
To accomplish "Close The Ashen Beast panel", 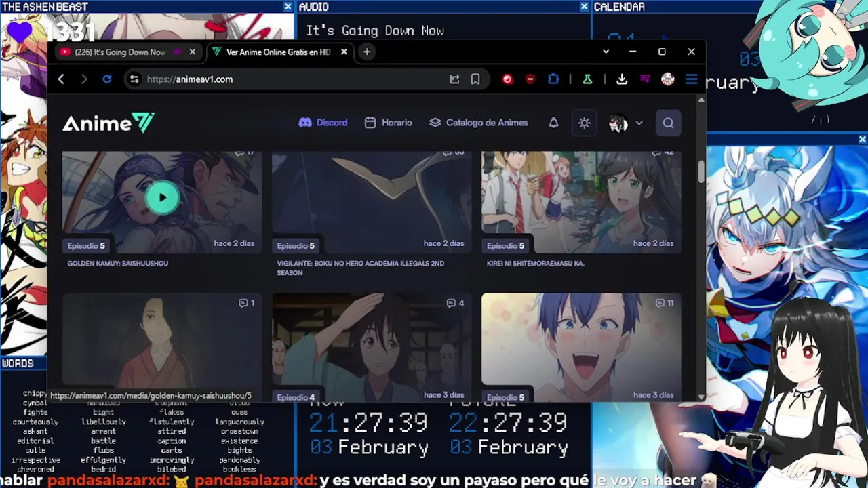I will pos(288,7).
